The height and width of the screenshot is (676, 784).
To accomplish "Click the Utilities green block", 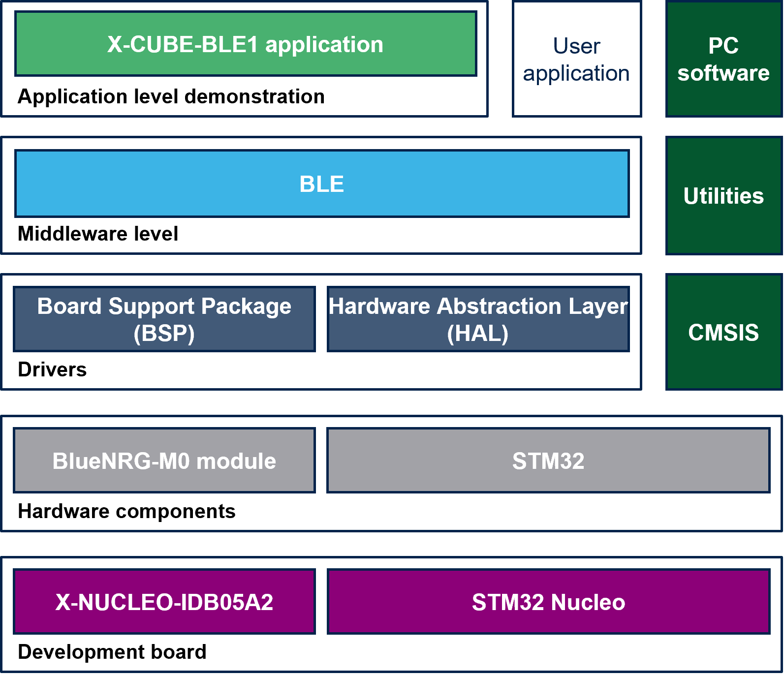I will [x=724, y=196].
